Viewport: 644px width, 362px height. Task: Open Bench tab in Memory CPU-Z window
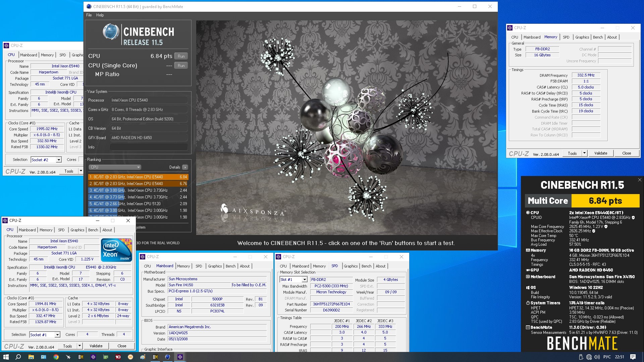[x=598, y=37]
